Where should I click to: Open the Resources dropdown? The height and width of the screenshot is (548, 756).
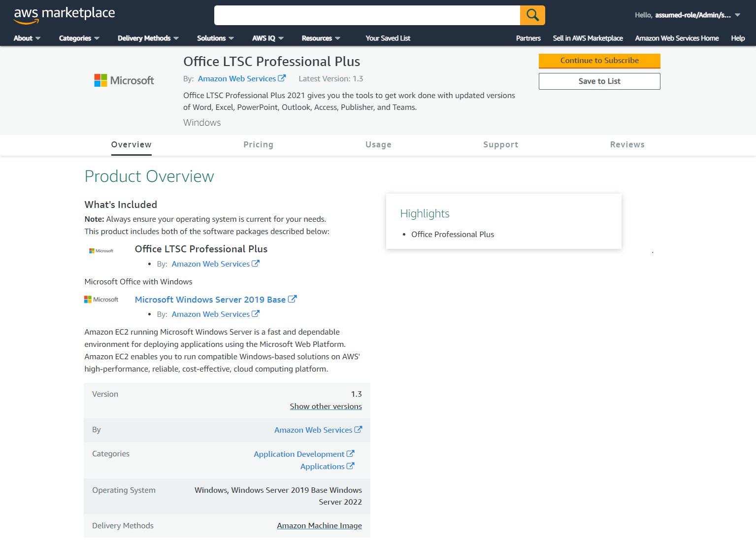(x=321, y=38)
